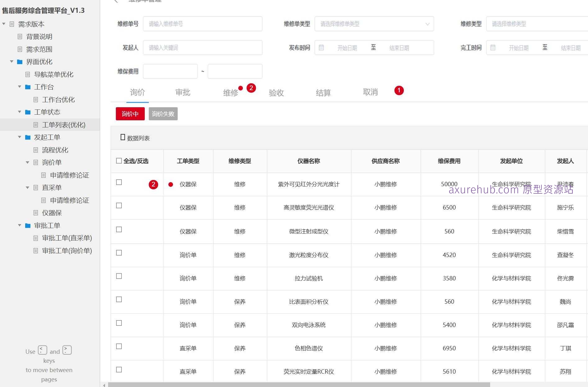Select the 询价中 filter button
Screen dimensions: 588x387
130,114
